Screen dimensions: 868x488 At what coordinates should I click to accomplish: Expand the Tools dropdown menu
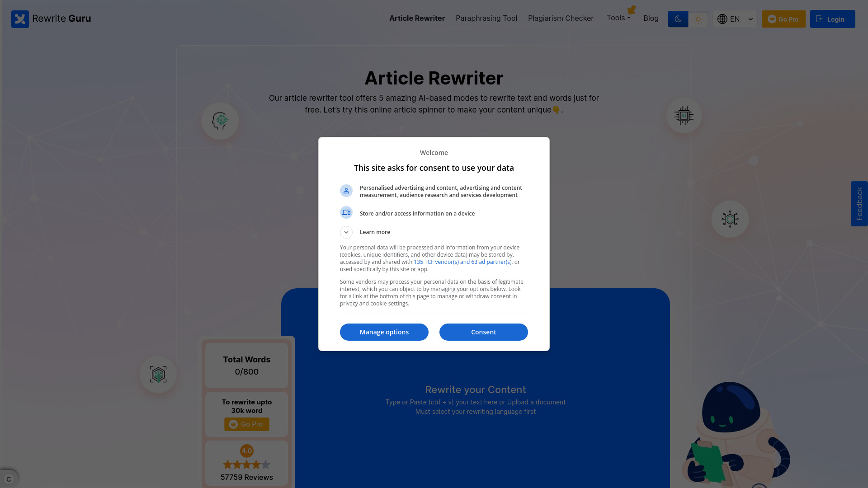click(618, 18)
